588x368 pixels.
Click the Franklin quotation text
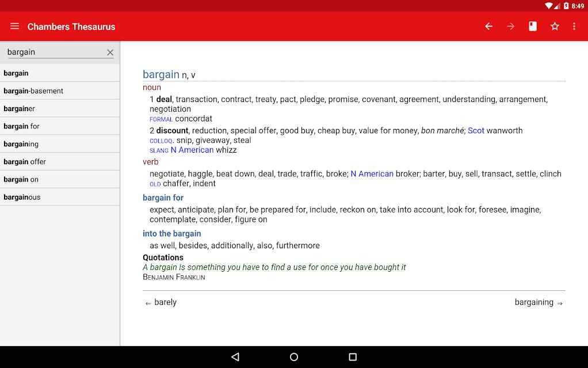(x=274, y=267)
